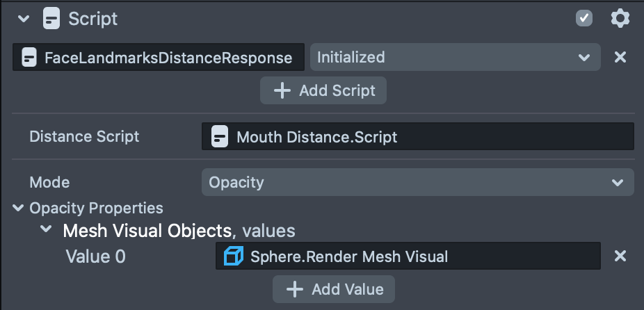This screenshot has width=644, height=310.
Task: Click the blue cube mesh visual icon
Action: click(234, 256)
